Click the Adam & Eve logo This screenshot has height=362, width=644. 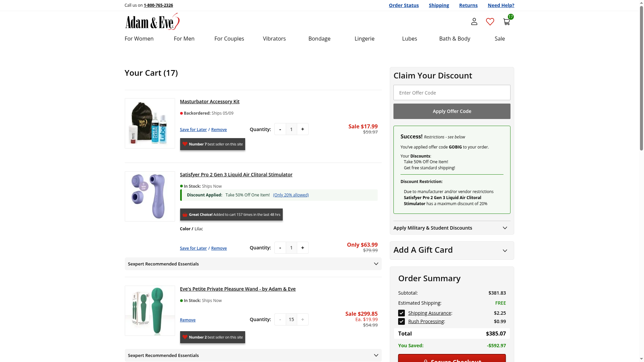click(x=152, y=22)
